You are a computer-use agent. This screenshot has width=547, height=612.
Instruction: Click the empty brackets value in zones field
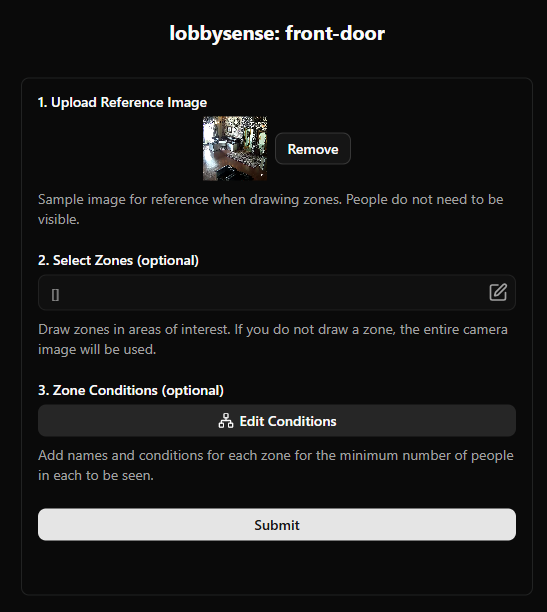pos(55,295)
